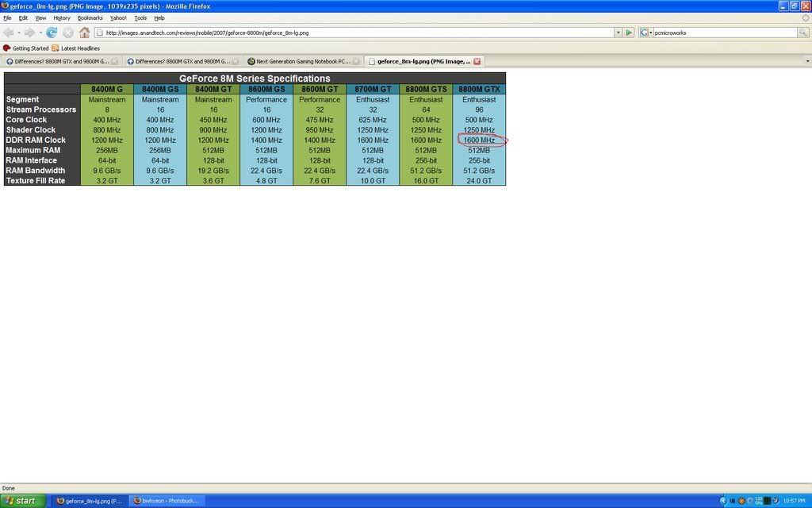Switch to geforce_8m-lg.png taskbar window

tap(89, 501)
